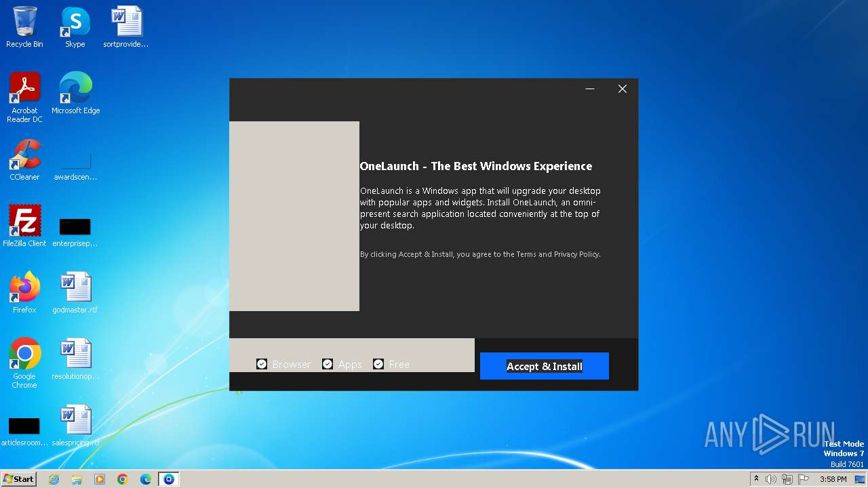Select the articlesroom desktop file
The width and height of the screenshot is (868, 488).
(24, 432)
